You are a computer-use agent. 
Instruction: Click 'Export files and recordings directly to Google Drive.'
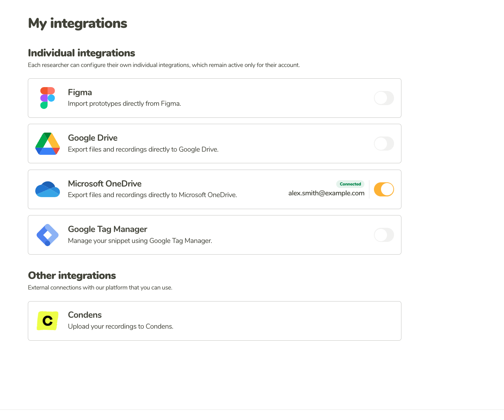click(x=143, y=150)
